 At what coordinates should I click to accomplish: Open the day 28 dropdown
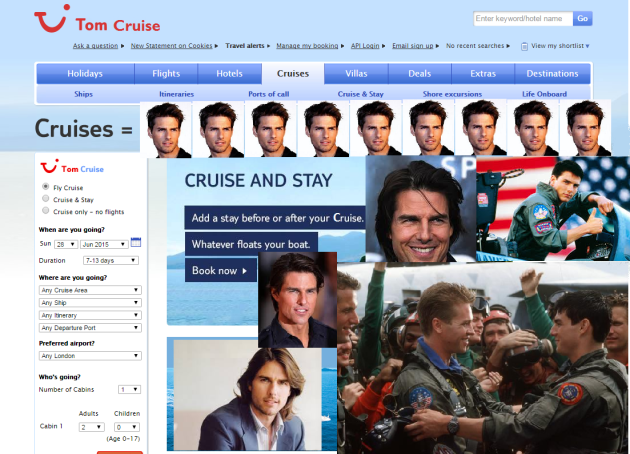pos(66,244)
